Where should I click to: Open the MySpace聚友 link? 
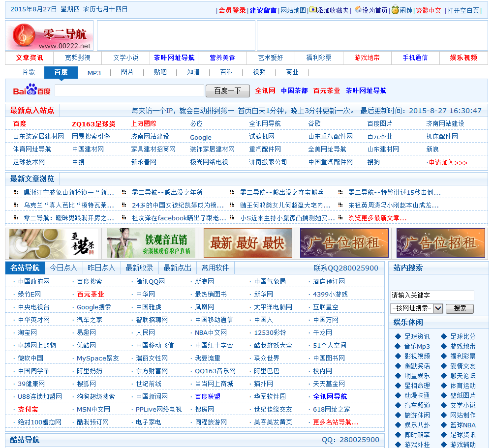coord(98,358)
